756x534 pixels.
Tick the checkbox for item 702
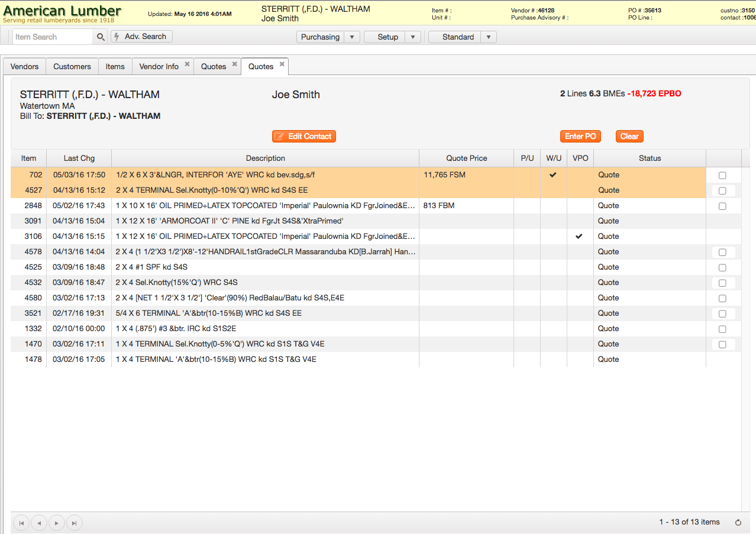[722, 176]
